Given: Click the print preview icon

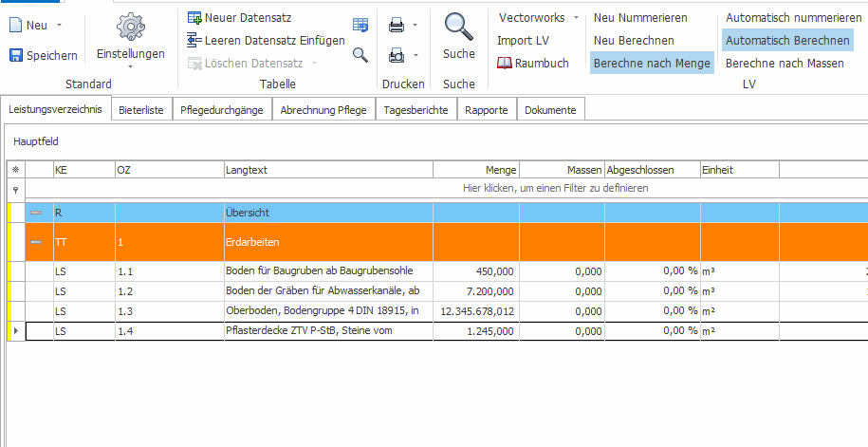Looking at the screenshot, I should click(397, 55).
